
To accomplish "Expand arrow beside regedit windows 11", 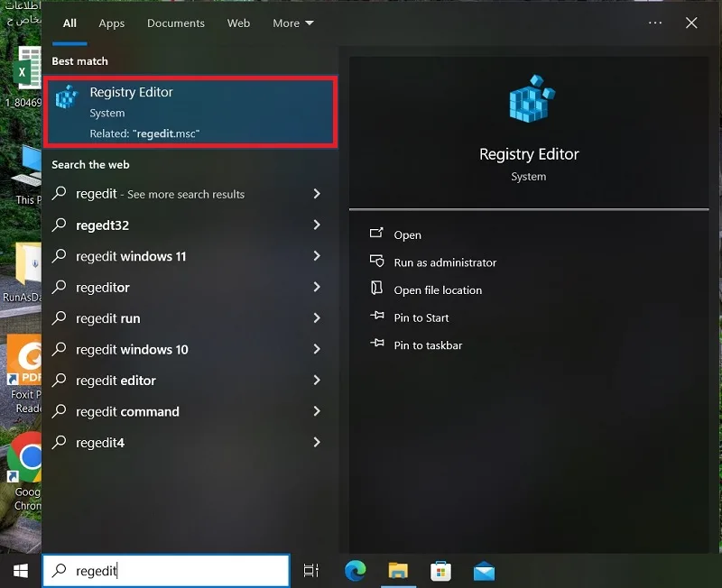I will [x=317, y=256].
